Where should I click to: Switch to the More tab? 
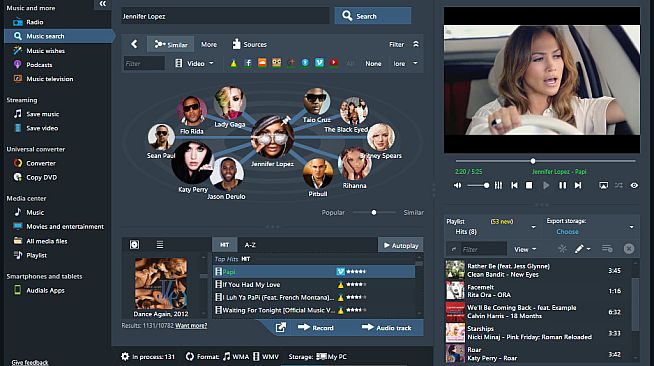click(209, 44)
